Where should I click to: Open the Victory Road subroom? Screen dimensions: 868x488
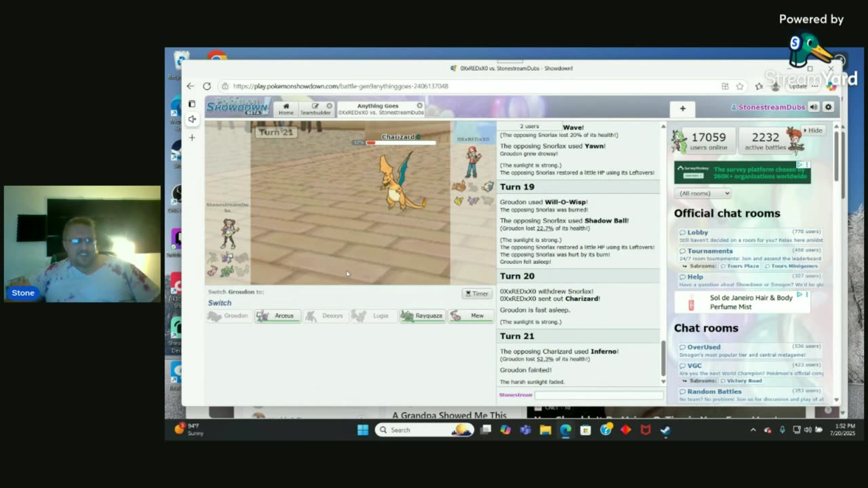point(742,381)
